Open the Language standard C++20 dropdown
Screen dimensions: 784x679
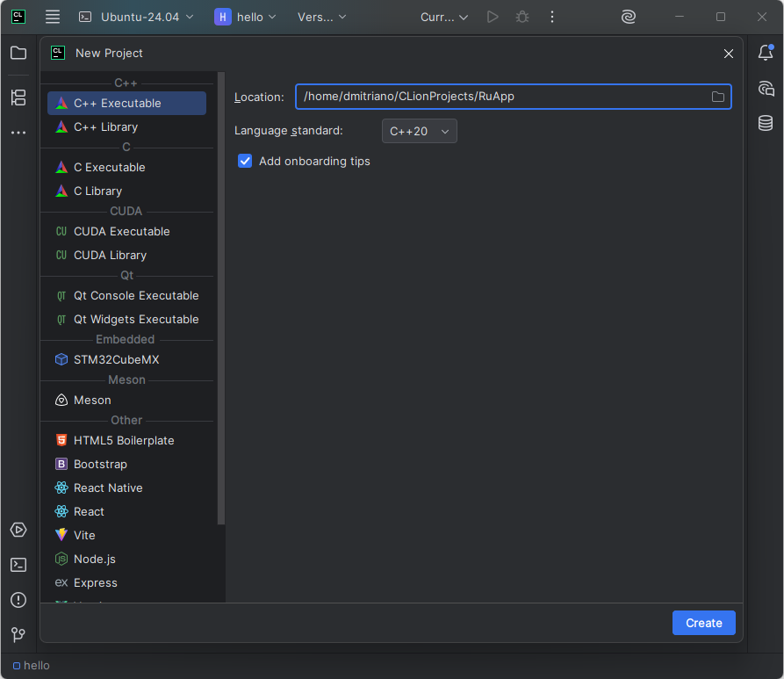tap(419, 131)
